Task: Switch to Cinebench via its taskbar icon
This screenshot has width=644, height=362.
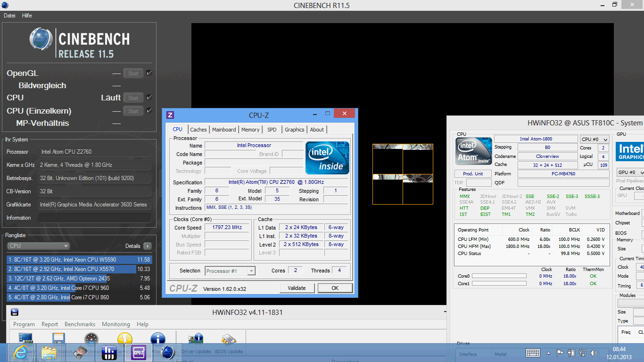Action: (x=168, y=353)
